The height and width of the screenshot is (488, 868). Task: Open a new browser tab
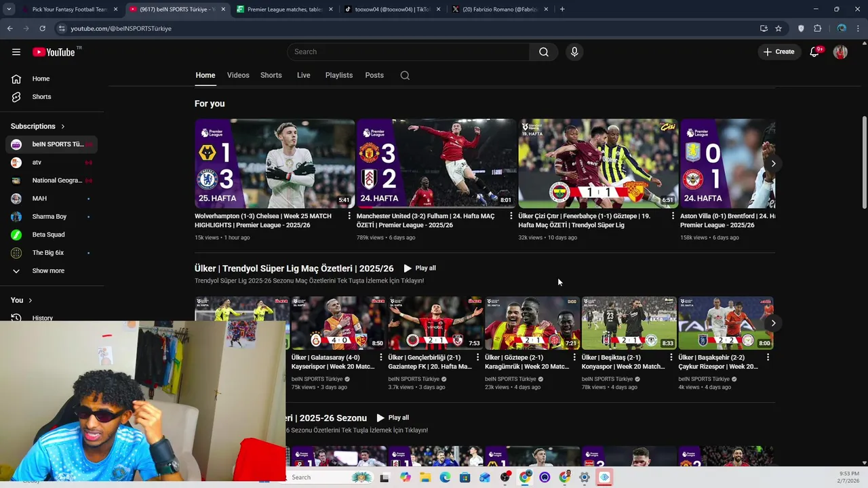(x=562, y=9)
